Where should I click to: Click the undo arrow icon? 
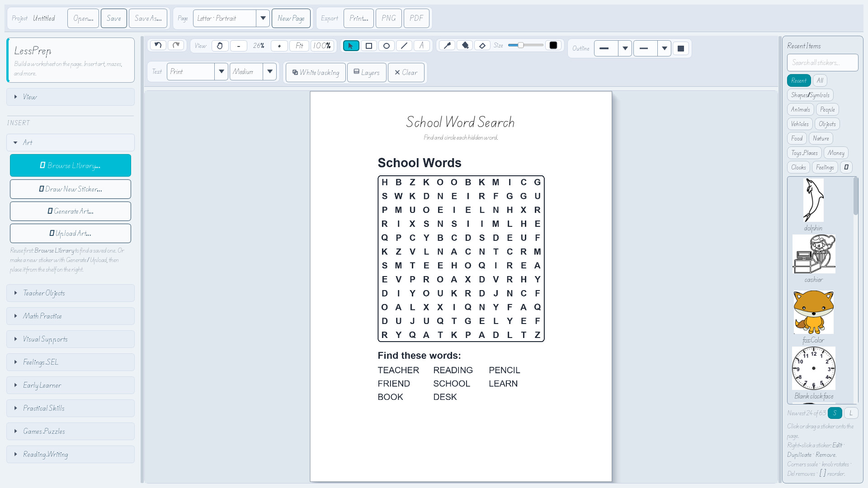pyautogui.click(x=158, y=45)
